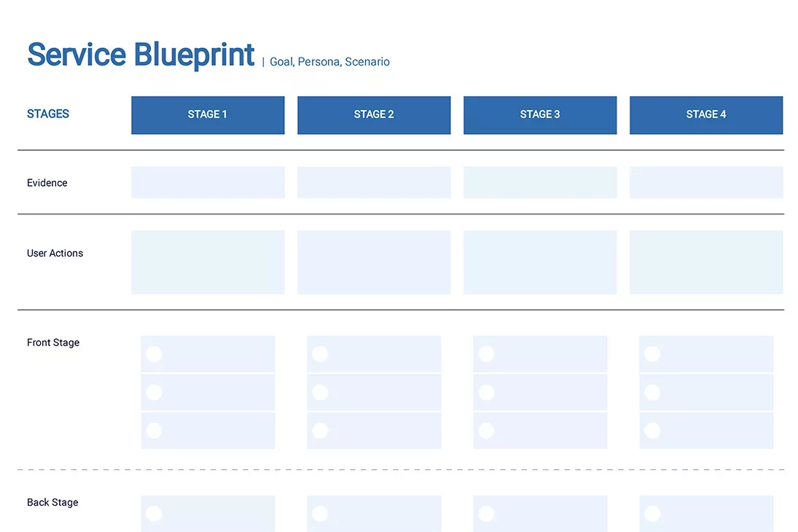Toggle the circle on Stage 2's middle Front Stage card
798x532 pixels.
(x=320, y=392)
